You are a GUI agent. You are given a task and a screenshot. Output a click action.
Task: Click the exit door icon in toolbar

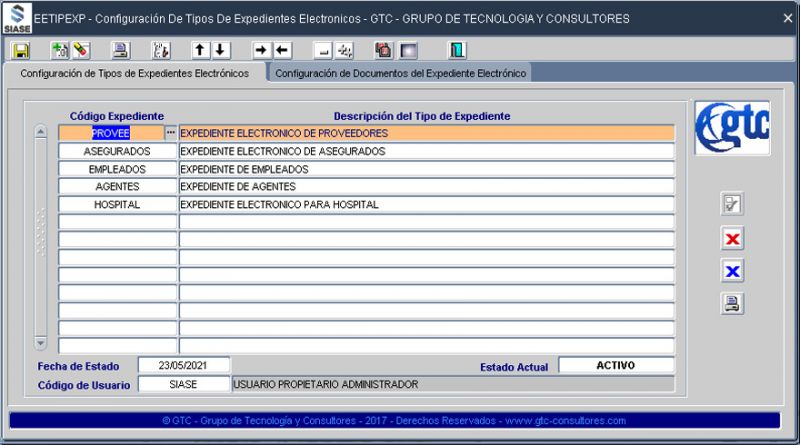coord(457,50)
